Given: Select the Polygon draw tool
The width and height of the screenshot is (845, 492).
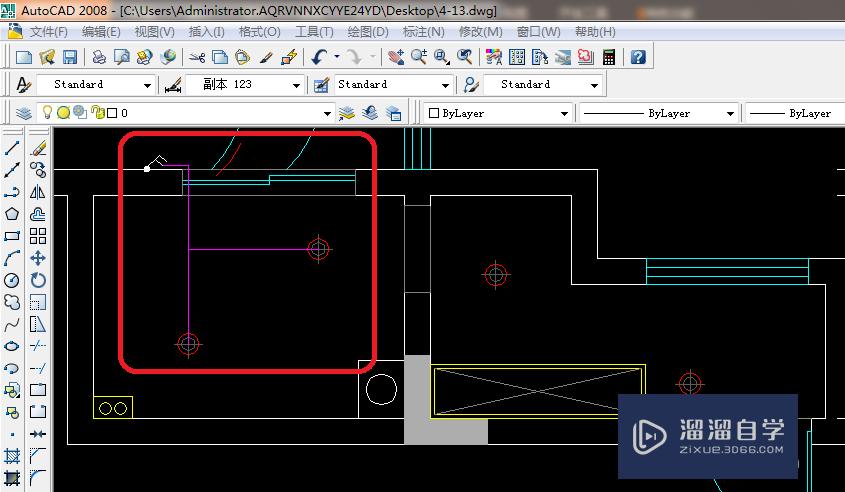Looking at the screenshot, I should click(12, 214).
